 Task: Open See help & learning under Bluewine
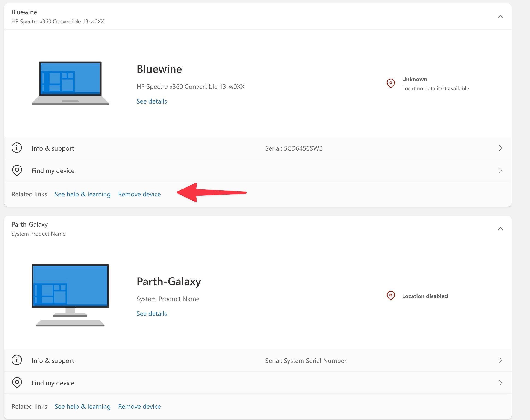pyautogui.click(x=82, y=194)
